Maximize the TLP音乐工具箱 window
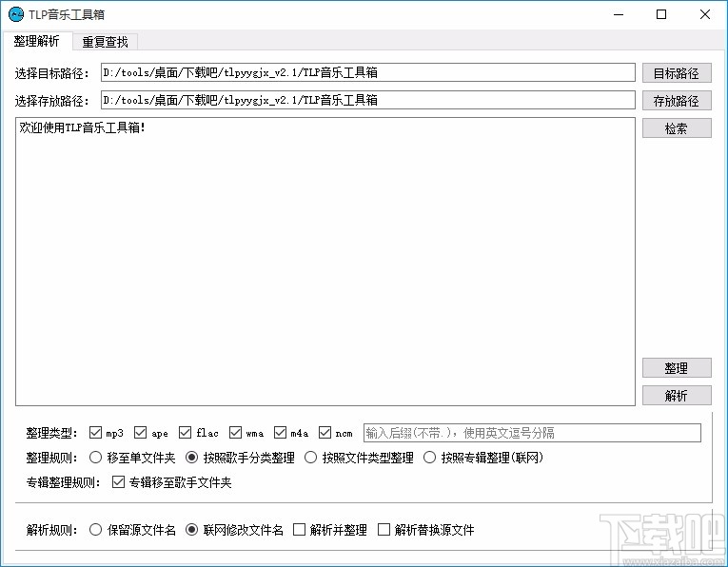728x567 pixels. (x=661, y=14)
